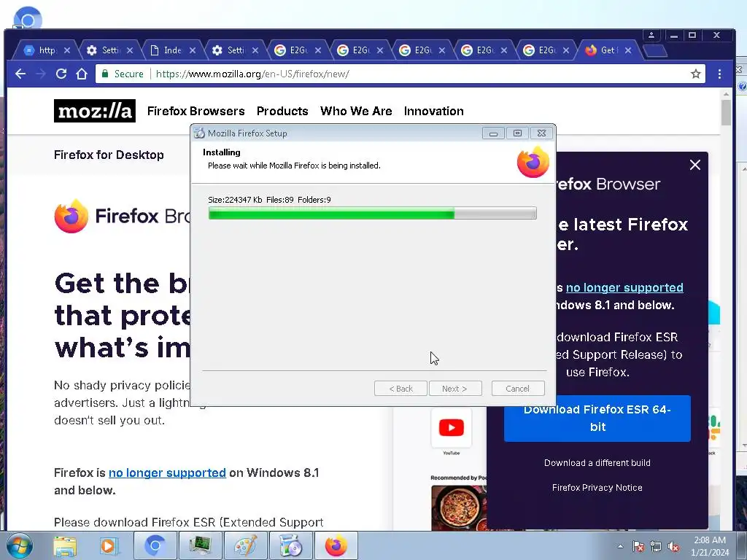Click the YouTube icon tile
The width and height of the screenshot is (747, 560).
tap(451, 427)
